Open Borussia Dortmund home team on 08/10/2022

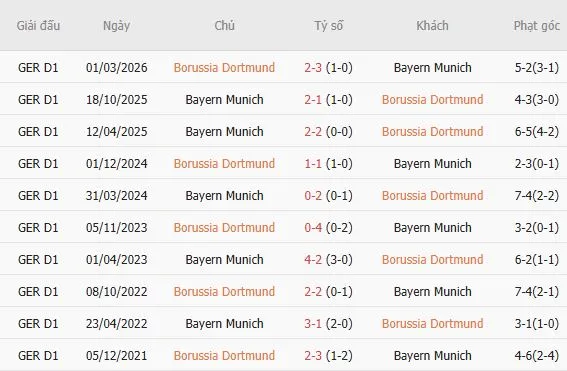click(224, 291)
